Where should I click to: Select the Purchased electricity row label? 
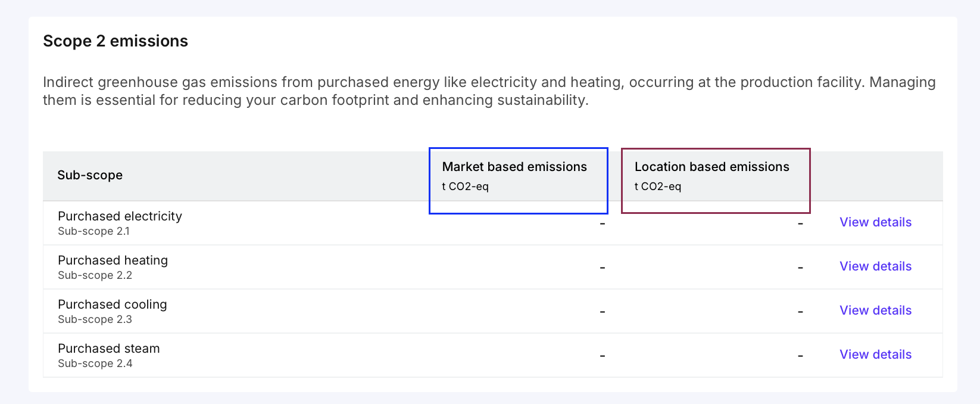pos(120,216)
